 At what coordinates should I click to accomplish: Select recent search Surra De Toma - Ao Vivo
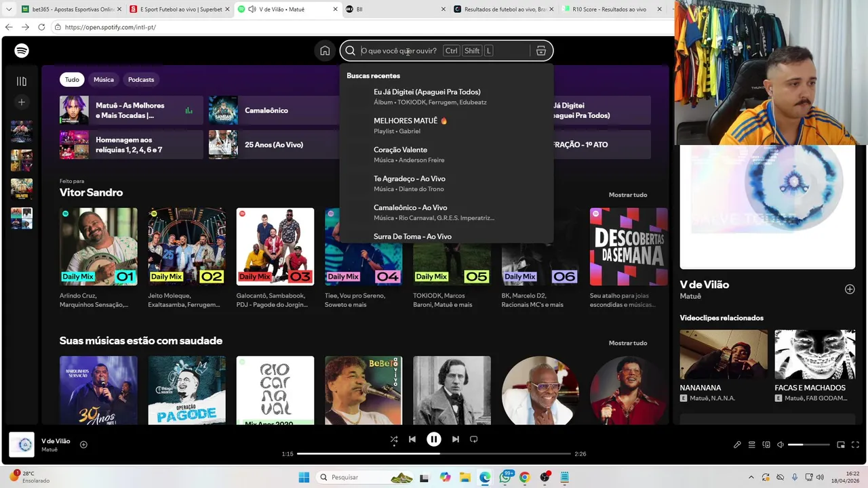pos(446,237)
